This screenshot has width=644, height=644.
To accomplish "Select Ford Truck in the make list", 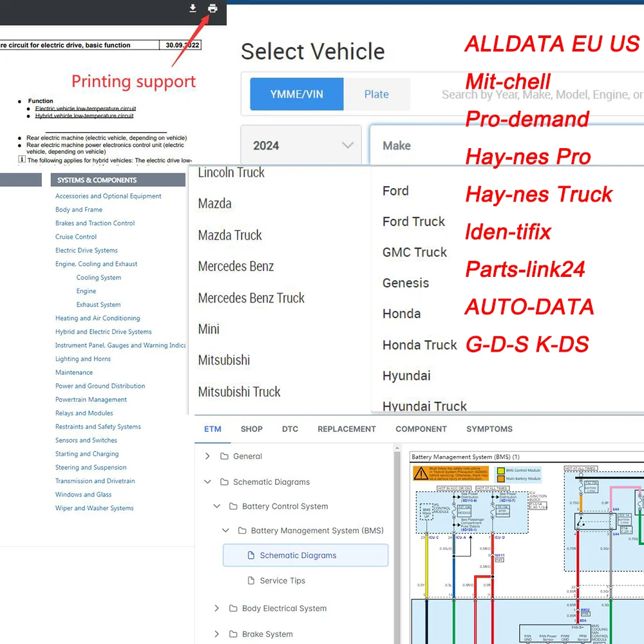I will point(413,222).
